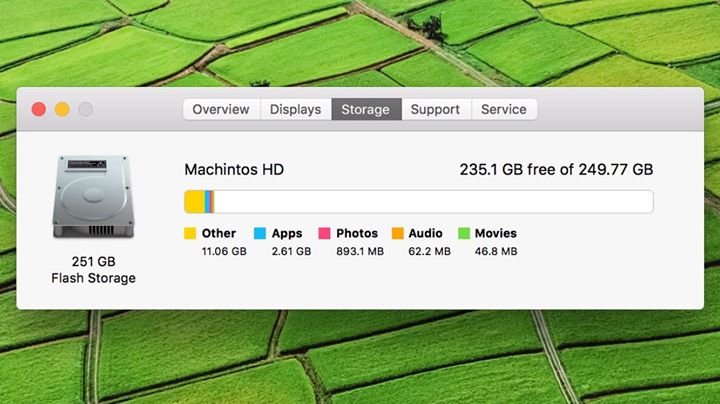Click the pink Photos legend swatch

tap(324, 233)
